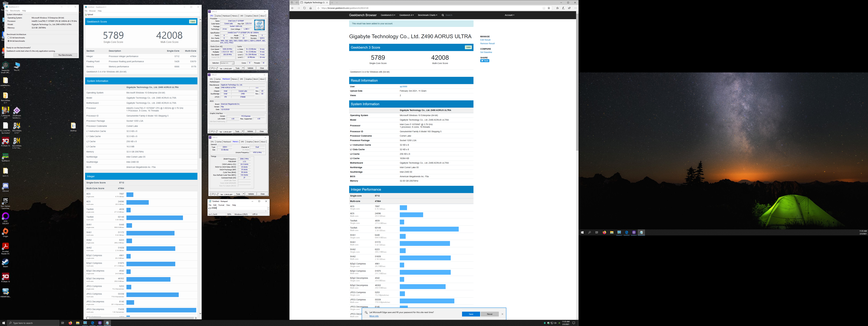868x326 pixels.
Task: Click the Edge address bar URL
Action: click(345, 8)
